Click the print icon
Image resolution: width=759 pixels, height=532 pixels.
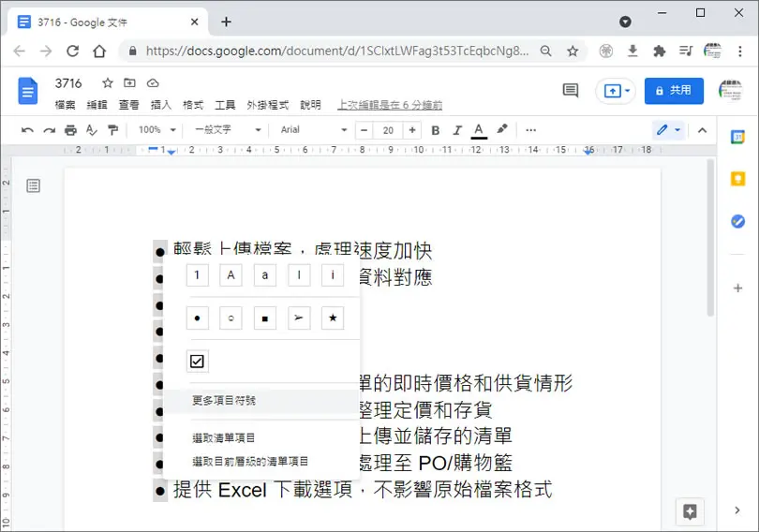click(70, 130)
